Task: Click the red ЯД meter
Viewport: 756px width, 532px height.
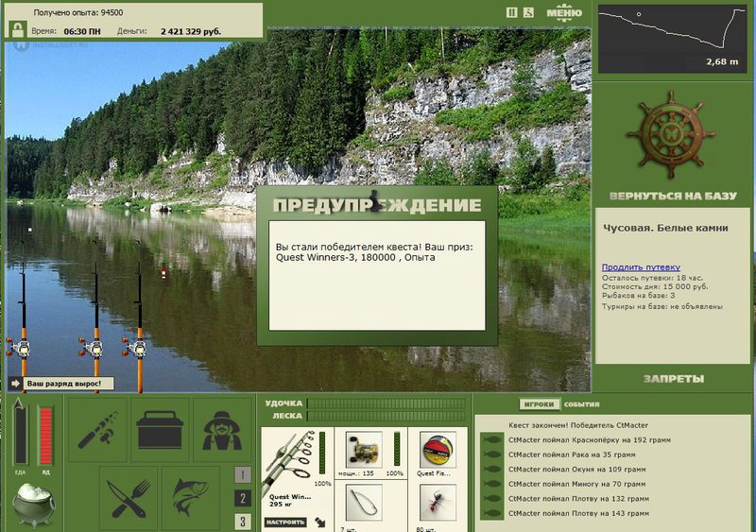Action: coord(45,436)
